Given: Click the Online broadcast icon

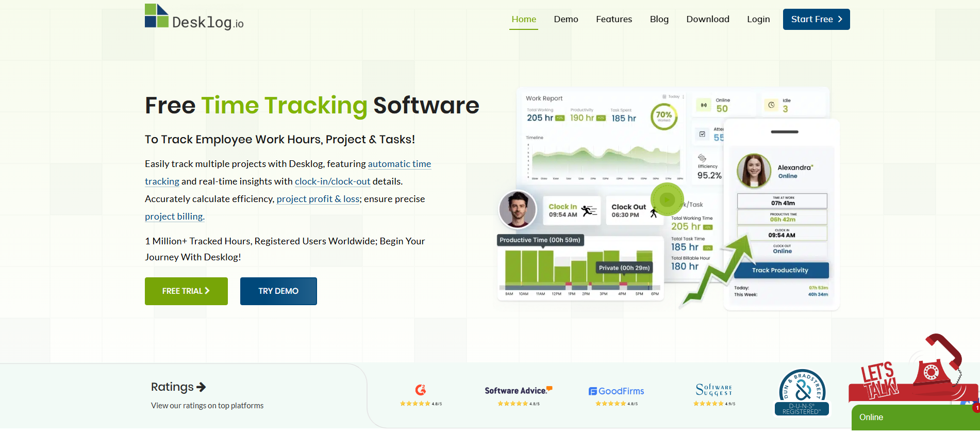Looking at the screenshot, I should [x=704, y=105].
